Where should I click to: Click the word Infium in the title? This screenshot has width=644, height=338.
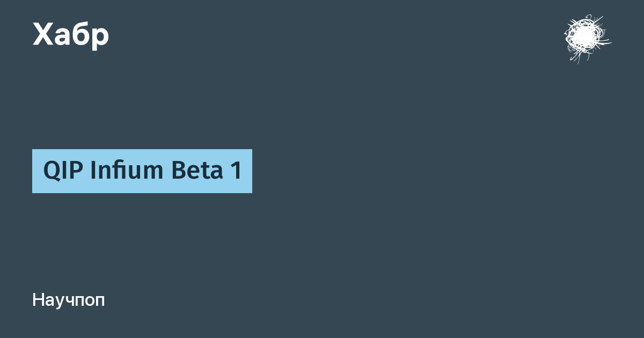pyautogui.click(x=127, y=171)
